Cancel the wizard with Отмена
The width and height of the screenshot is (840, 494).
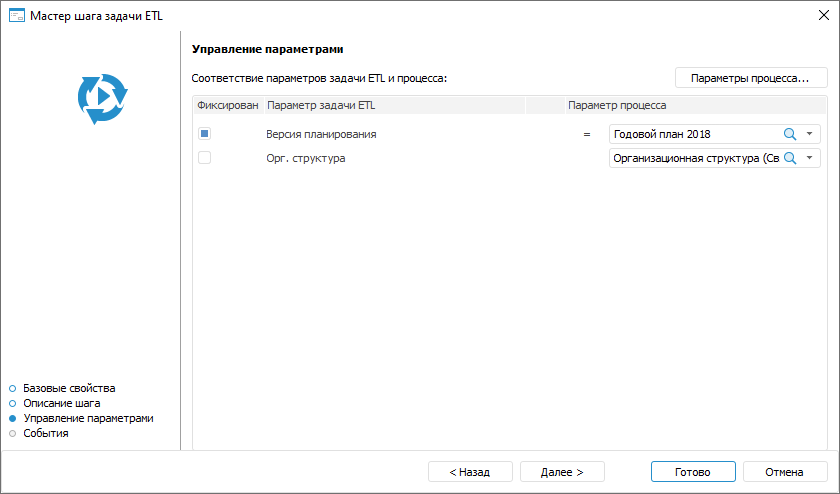(784, 471)
